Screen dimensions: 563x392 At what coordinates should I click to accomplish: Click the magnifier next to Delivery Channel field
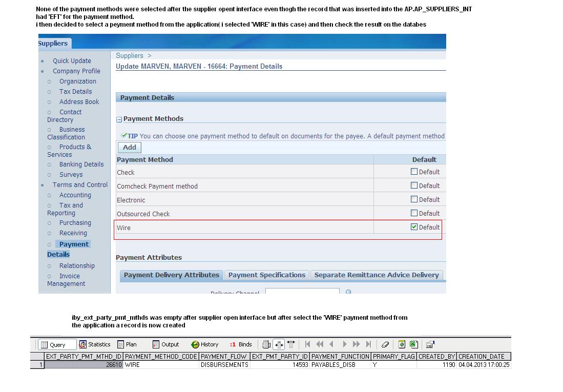click(348, 292)
